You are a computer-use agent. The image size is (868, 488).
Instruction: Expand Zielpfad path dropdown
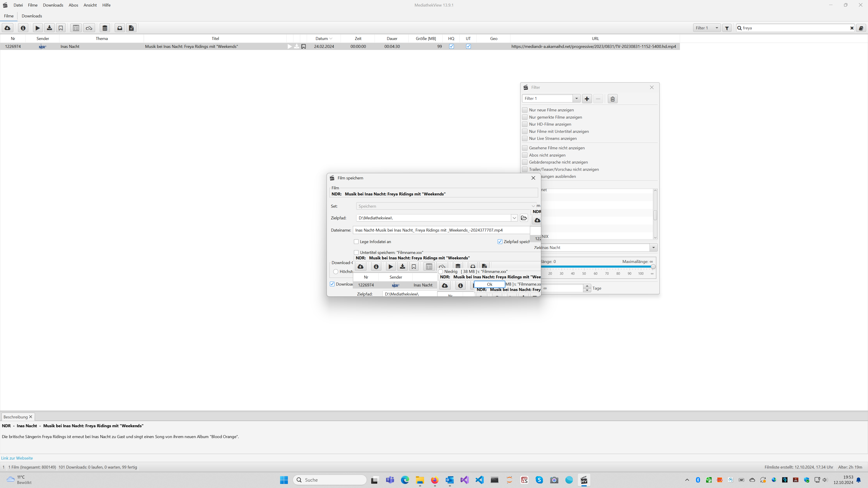pos(514,218)
